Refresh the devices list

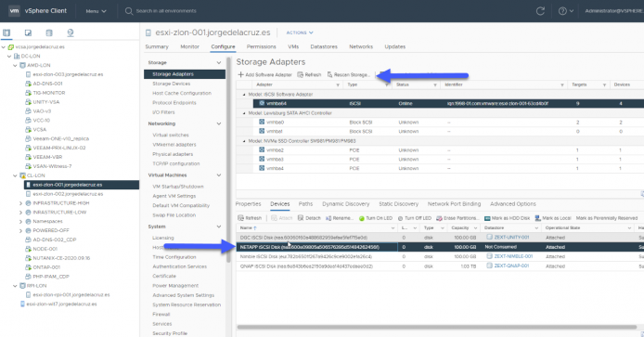point(250,218)
